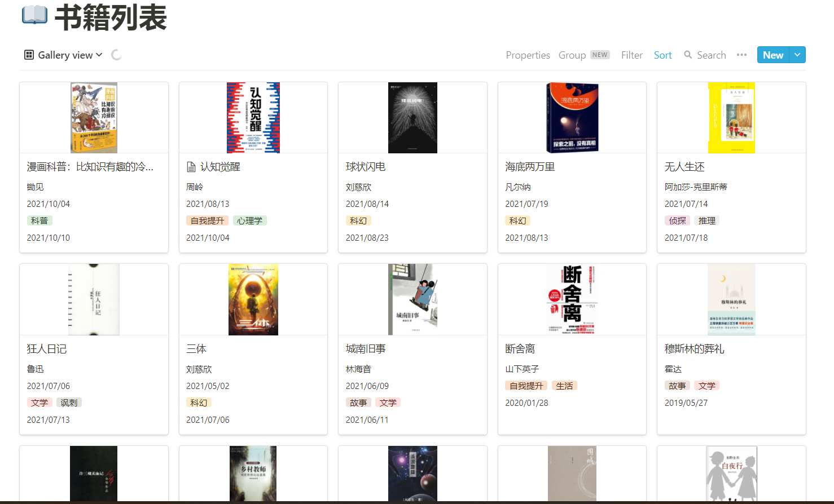
Task: Click author 阿加莎-克里斯蒂
Action: click(696, 187)
